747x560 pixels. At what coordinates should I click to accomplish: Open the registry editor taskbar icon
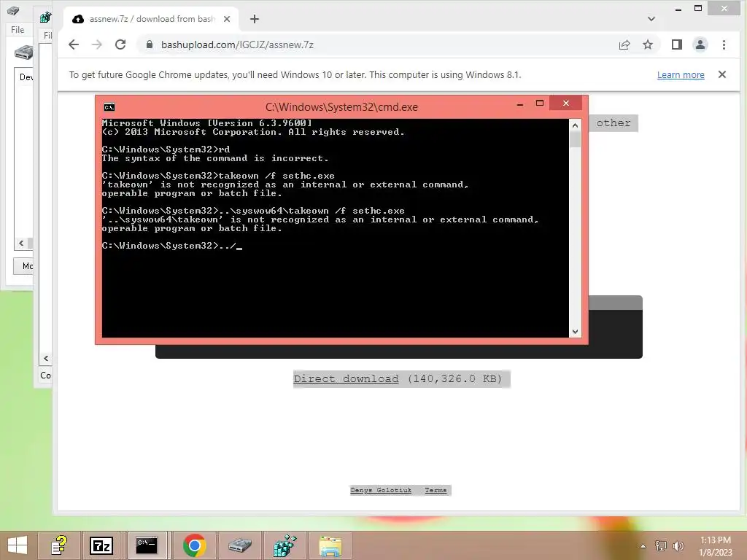point(285,545)
